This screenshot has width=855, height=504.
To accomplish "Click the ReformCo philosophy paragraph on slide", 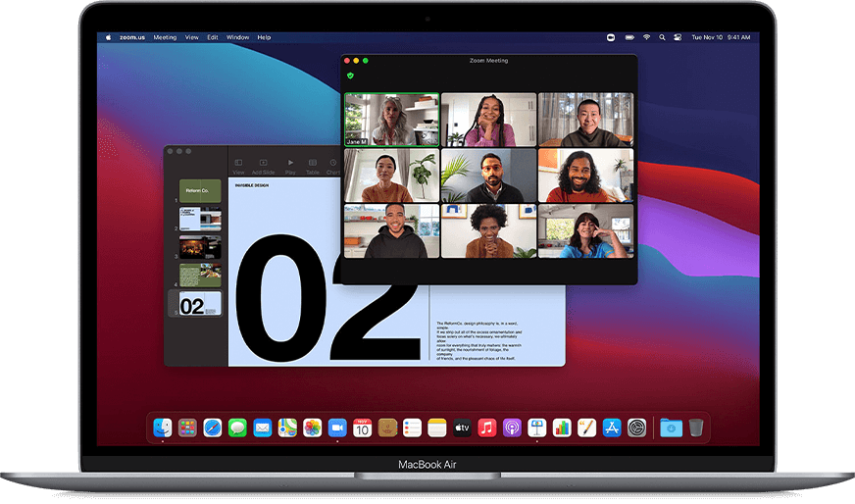I will click(x=479, y=341).
